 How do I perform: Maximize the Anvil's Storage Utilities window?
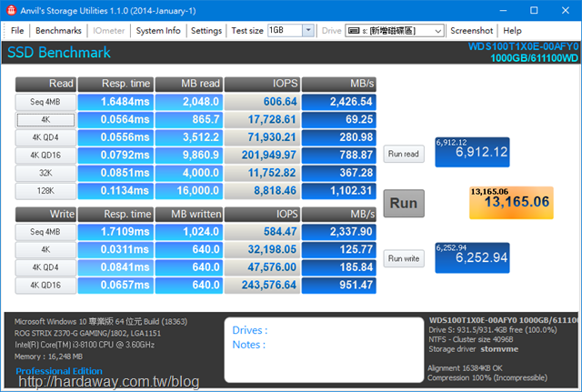click(x=534, y=10)
